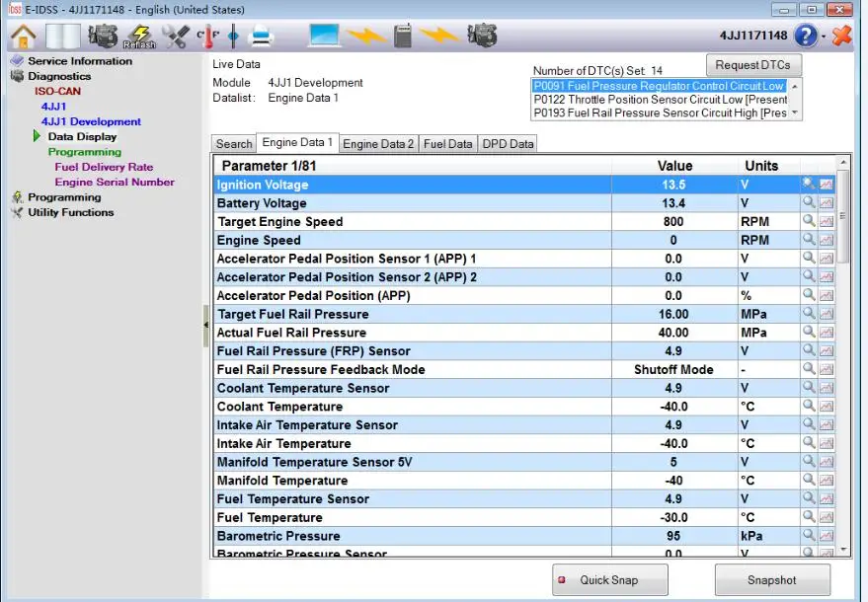Click the magnifier icon for Coolant Temperature row
Viewport: 868px width, 602px height.
pos(809,407)
